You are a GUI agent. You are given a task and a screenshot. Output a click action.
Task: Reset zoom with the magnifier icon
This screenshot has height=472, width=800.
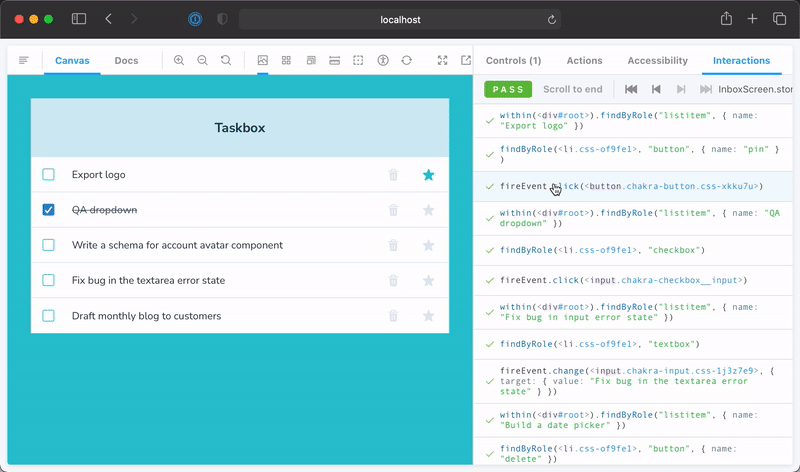point(226,60)
